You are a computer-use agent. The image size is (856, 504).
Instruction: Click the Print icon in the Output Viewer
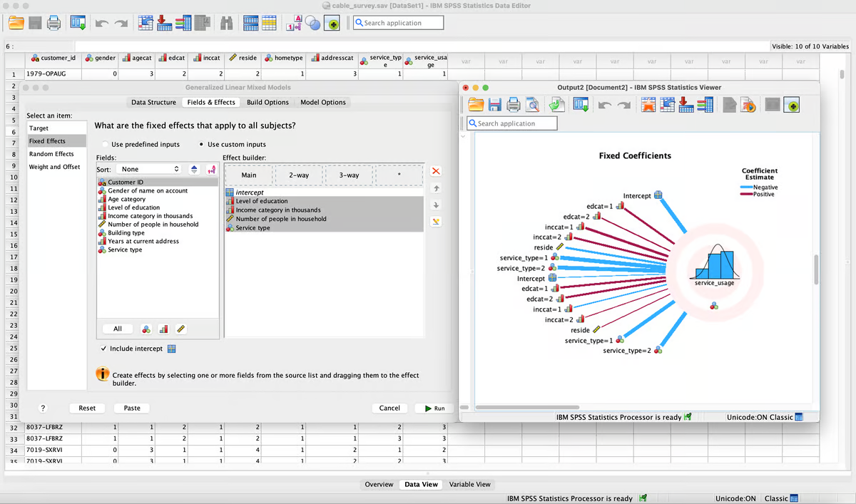coord(514,104)
